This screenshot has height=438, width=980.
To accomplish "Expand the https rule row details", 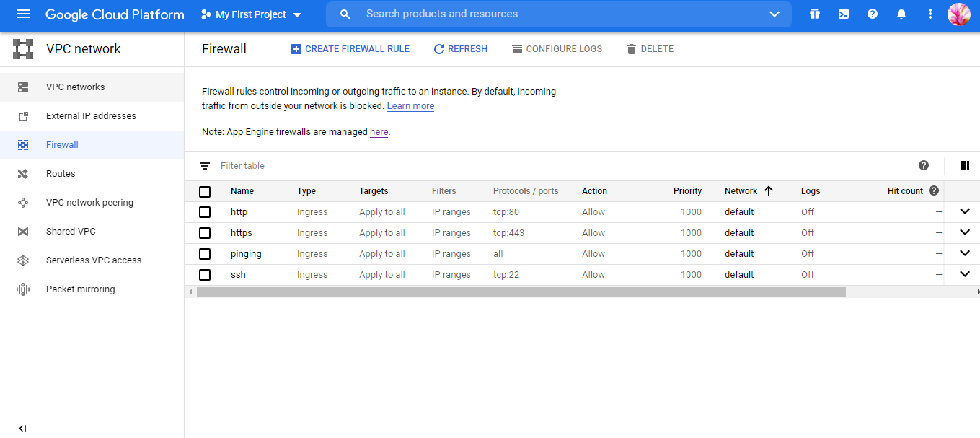I will pos(965,232).
